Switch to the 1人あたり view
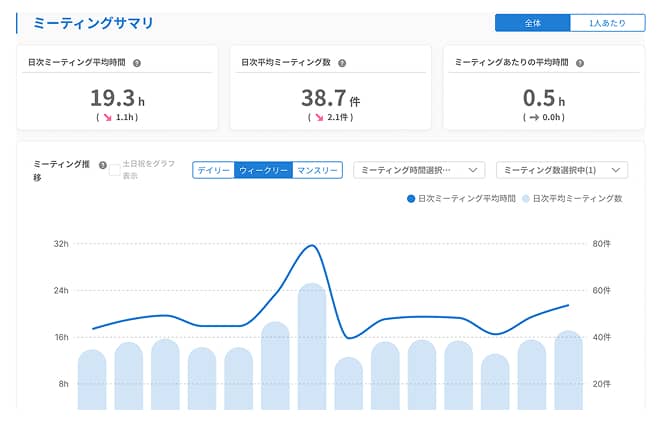 tap(607, 23)
